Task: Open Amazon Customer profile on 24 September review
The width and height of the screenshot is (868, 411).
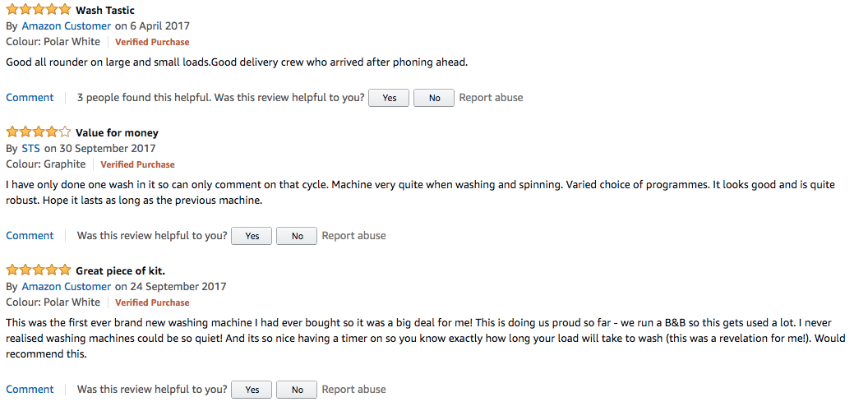Action: pyautogui.click(x=66, y=287)
